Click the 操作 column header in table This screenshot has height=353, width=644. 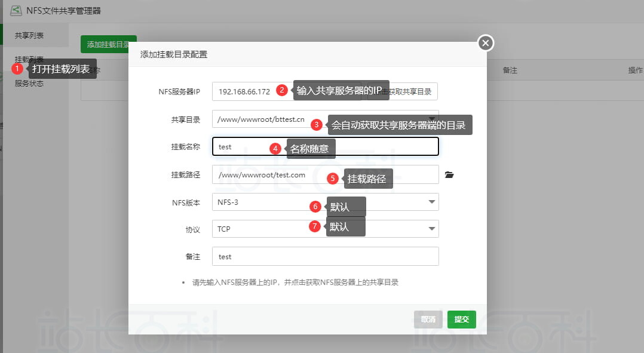(634, 70)
